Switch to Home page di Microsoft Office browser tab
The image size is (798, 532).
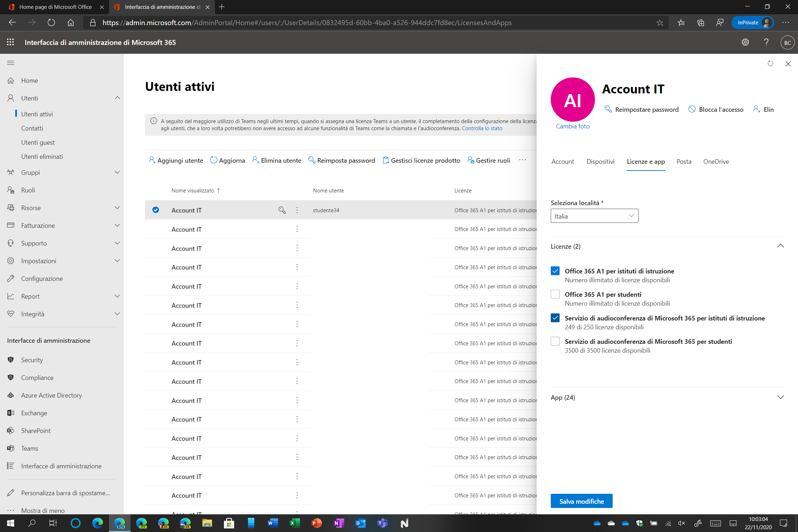55,7
